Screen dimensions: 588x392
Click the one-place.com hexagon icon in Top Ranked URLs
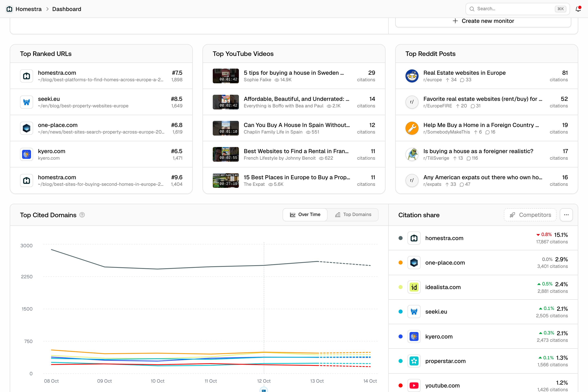pos(27,128)
